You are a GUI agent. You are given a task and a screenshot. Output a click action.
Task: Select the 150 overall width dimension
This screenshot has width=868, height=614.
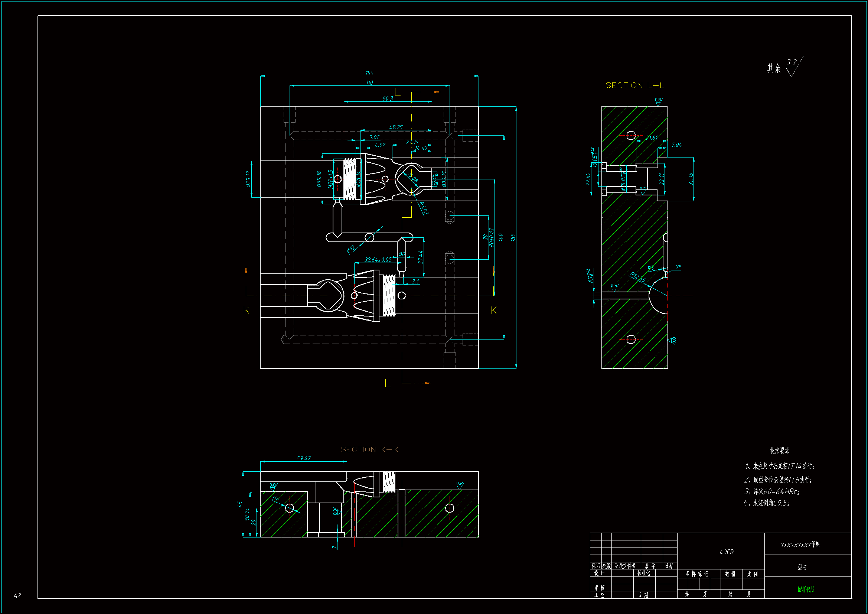coord(369,73)
